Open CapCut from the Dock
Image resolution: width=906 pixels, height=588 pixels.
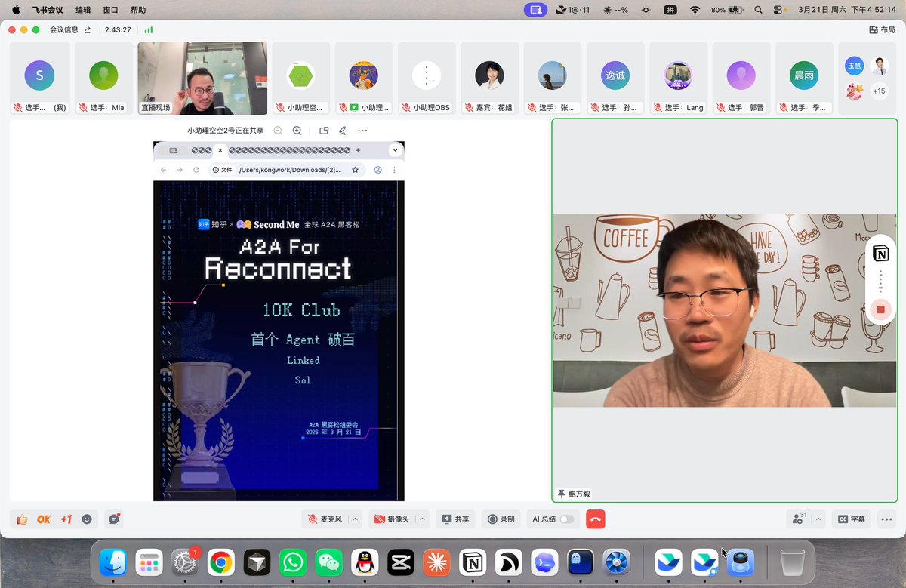coord(401,562)
